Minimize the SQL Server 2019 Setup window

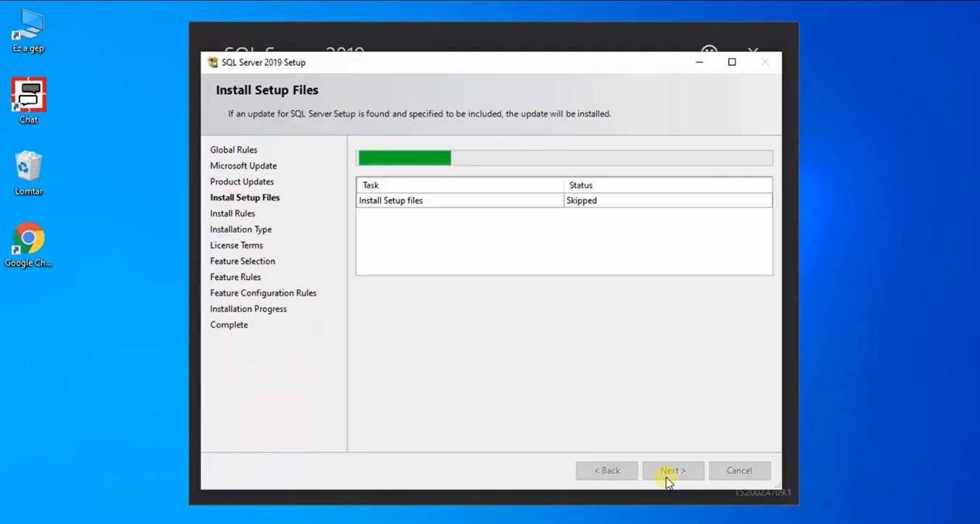point(699,62)
